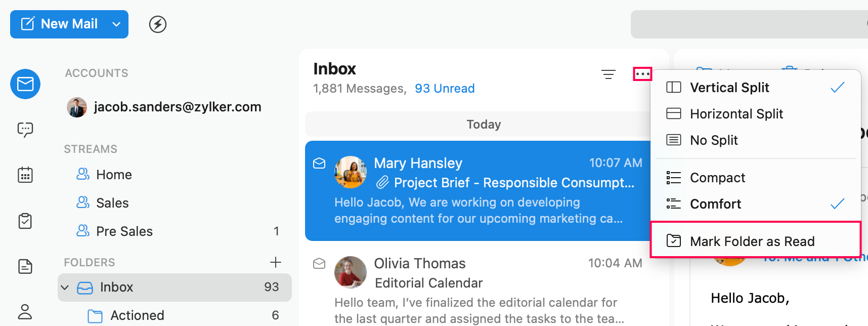Open the Contacts person icon in sidebar
This screenshot has height=326, width=868.
point(25,312)
